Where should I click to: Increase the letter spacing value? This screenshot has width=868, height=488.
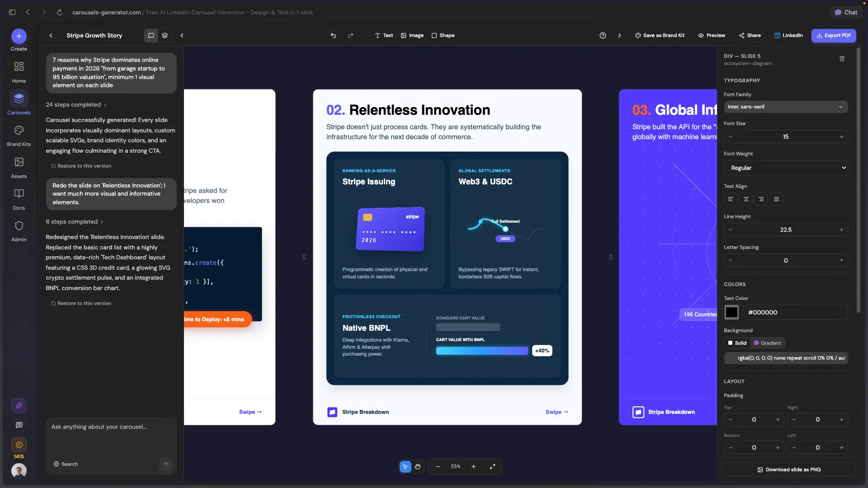click(x=841, y=261)
